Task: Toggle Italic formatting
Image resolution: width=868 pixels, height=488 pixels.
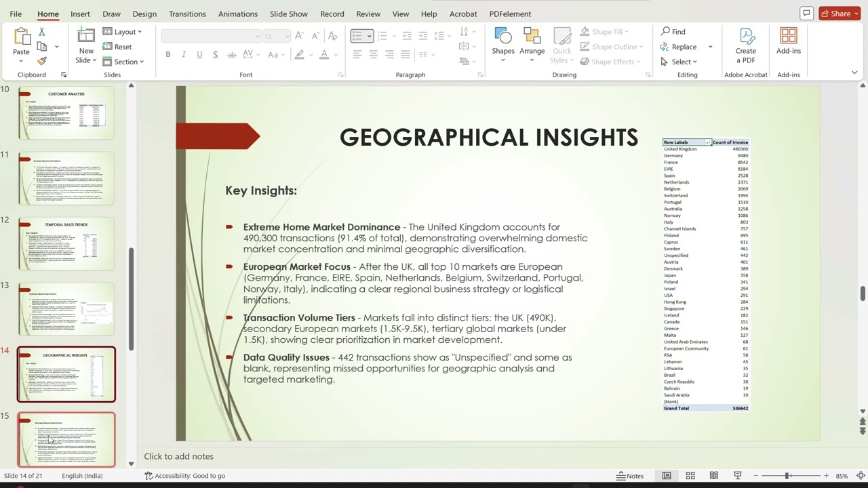Action: 184,54
